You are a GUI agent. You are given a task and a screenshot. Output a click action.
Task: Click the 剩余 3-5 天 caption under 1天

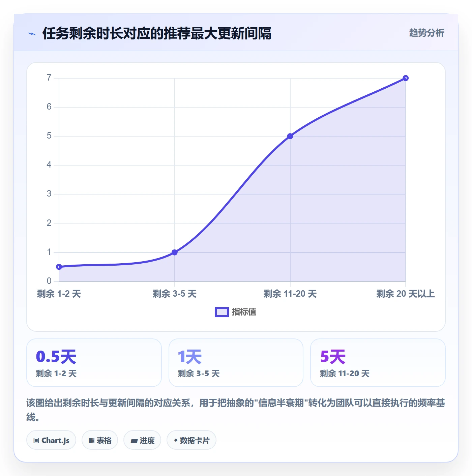click(199, 374)
